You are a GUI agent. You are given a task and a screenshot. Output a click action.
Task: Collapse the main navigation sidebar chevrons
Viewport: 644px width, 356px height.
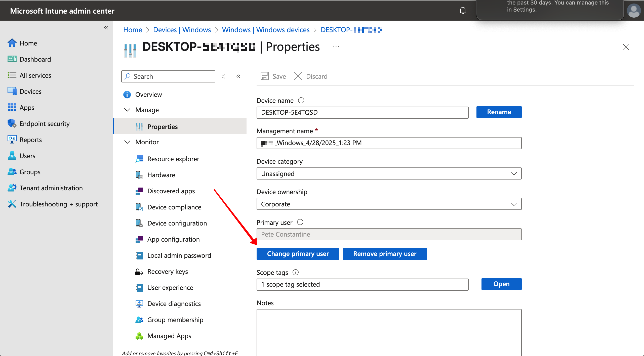(106, 28)
